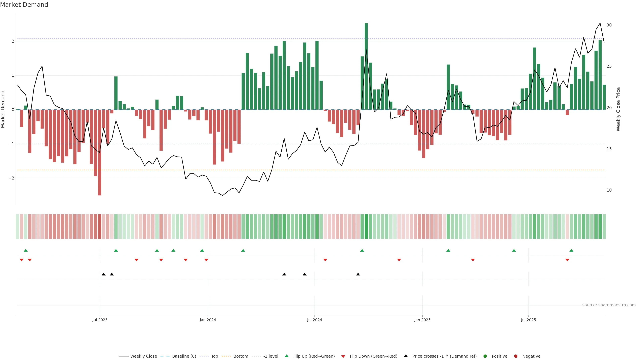Click the Jul 2025 x-axis label
The width and height of the screenshot is (644, 362).
[x=528, y=320]
